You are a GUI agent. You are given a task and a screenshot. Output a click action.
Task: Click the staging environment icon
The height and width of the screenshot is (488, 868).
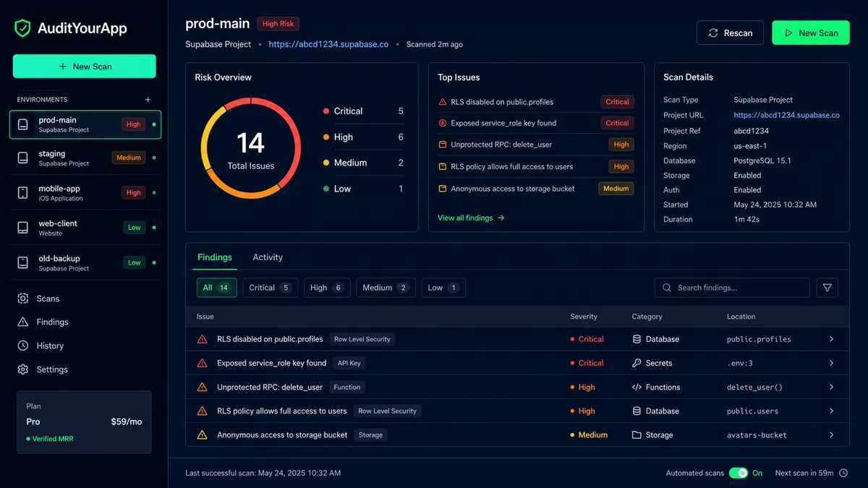[23, 158]
